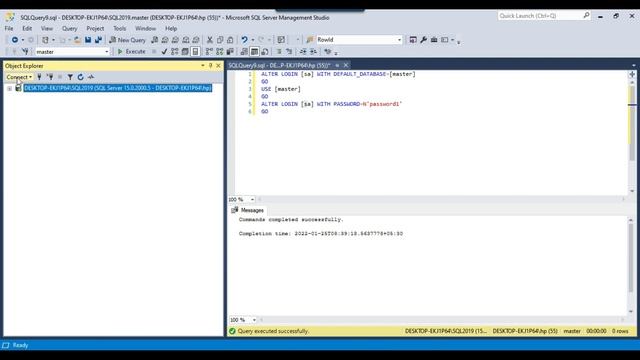Click the Parse checkmark icon
640x360 pixels.
(x=164, y=51)
